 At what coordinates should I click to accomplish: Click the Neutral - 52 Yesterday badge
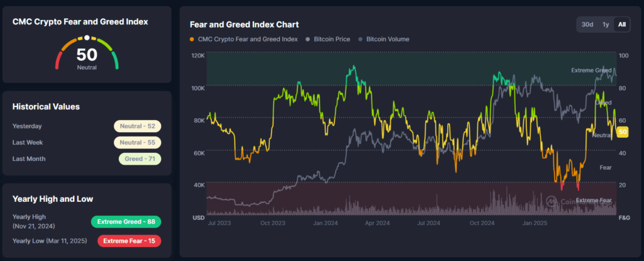[137, 126]
